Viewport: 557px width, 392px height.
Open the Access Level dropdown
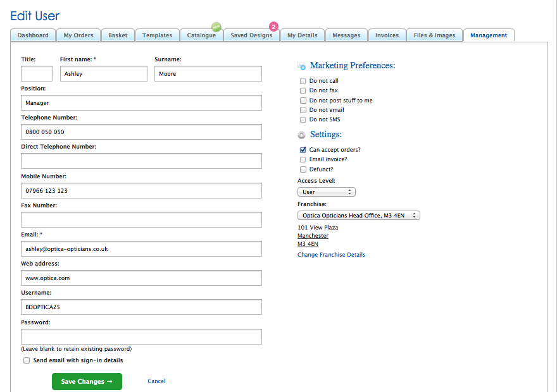click(x=326, y=192)
